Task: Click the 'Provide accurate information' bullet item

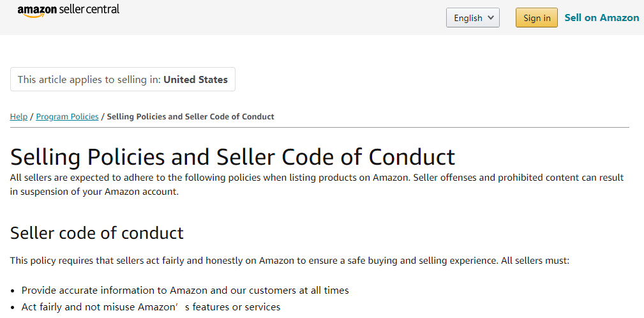Action: click(x=185, y=291)
